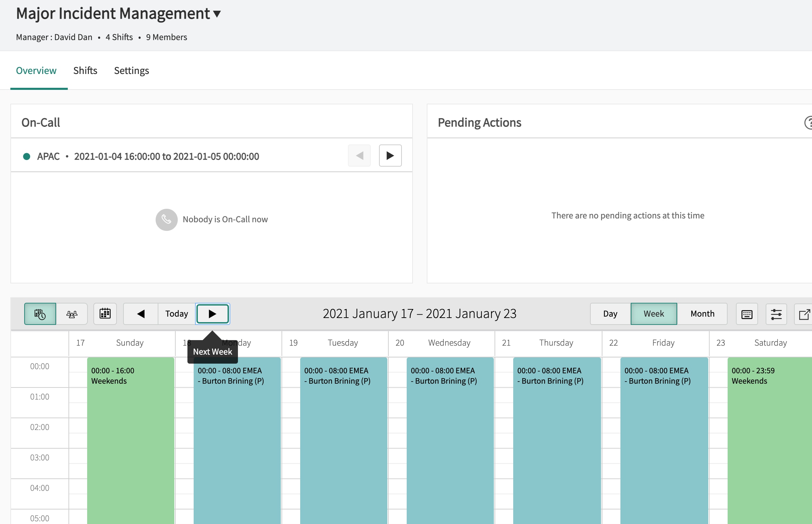Click the Saturday 23 column header
Screen dimensions: 812x524
point(761,343)
